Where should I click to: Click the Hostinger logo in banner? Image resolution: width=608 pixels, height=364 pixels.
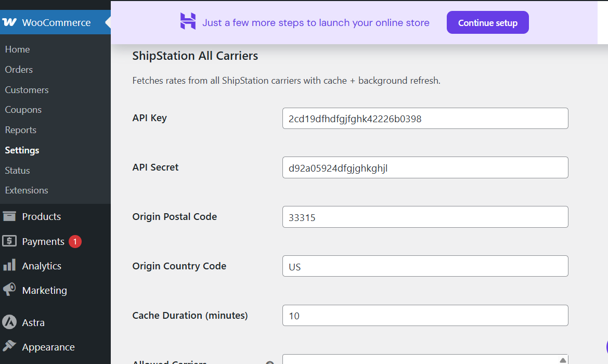[188, 22]
